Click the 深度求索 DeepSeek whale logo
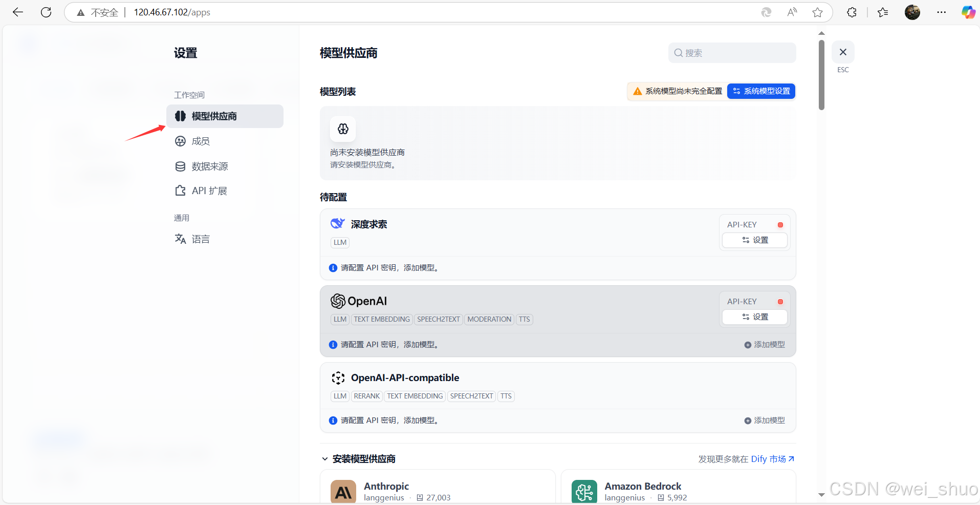Viewport: 980px width, 505px height. (x=337, y=223)
